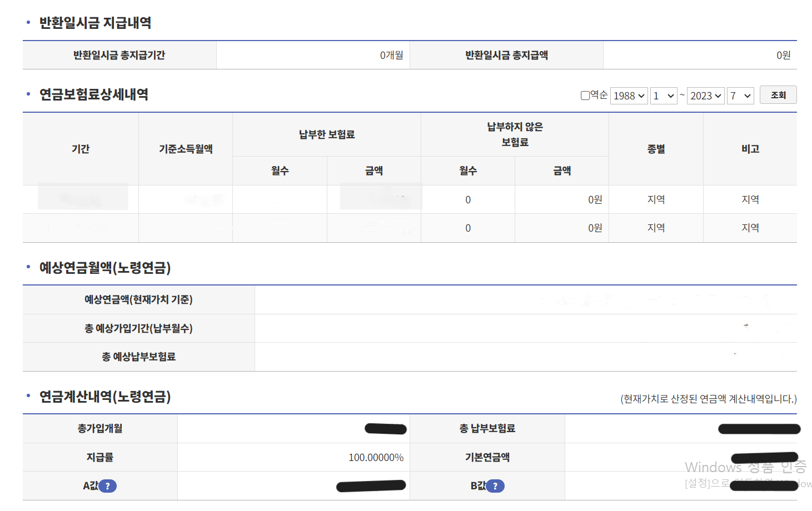Viewport: 812px width, 511px height.
Task: Click the 기준소득월액 column header
Action: pos(185,148)
